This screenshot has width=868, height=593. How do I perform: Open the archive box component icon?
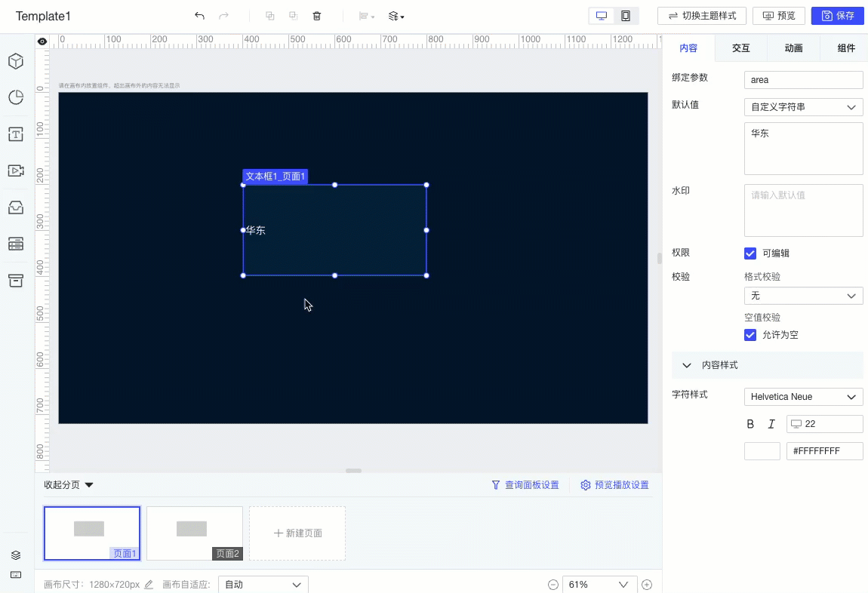point(16,281)
